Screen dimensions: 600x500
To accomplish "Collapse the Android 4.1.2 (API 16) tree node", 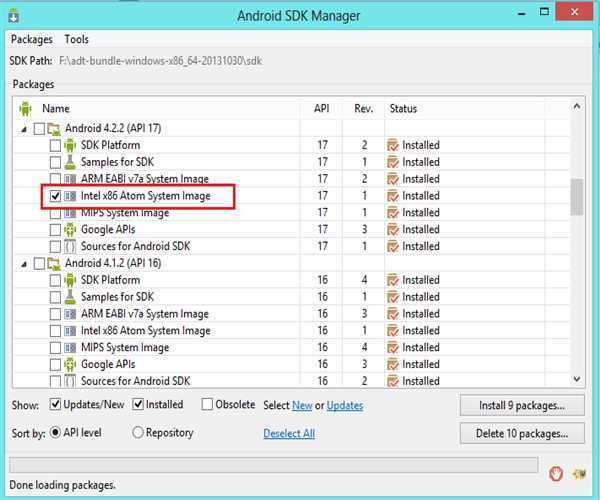I will pos(24,264).
